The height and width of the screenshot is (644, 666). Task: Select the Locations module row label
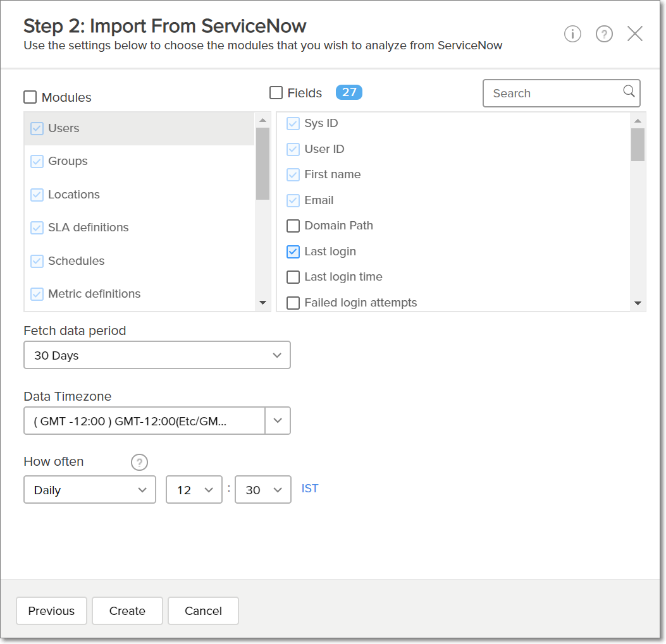coord(74,195)
